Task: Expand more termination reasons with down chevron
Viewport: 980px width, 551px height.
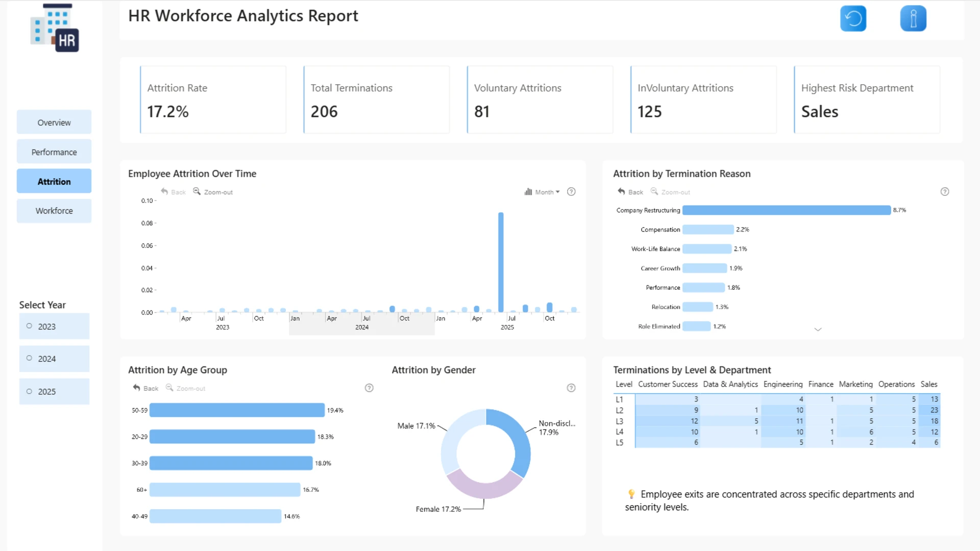Action: click(x=818, y=330)
